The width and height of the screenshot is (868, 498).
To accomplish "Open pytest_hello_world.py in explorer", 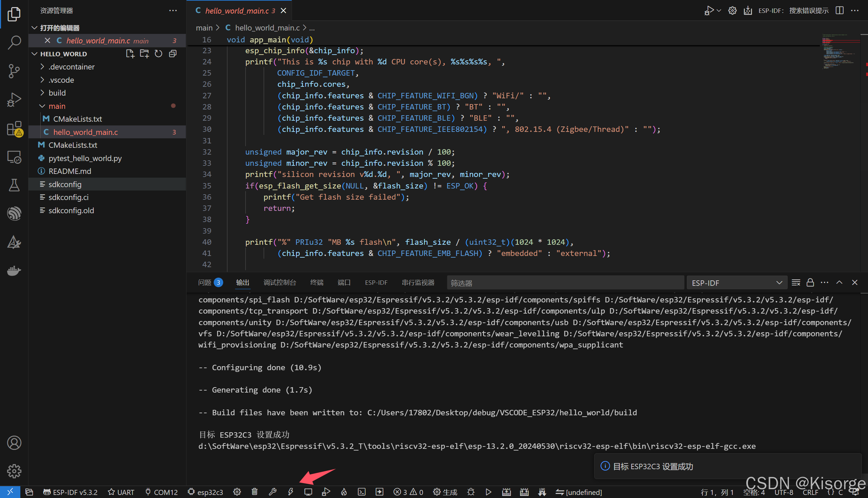I will pyautogui.click(x=107, y=158).
